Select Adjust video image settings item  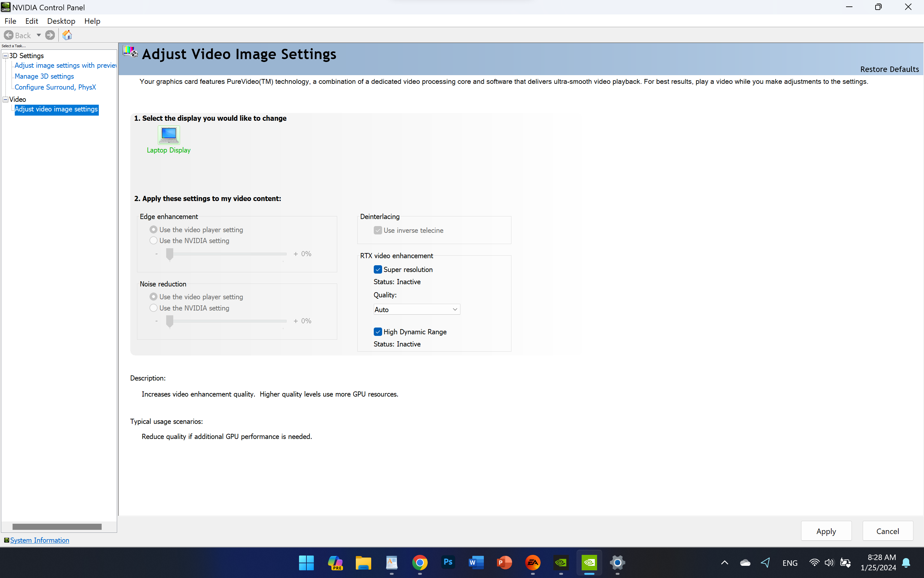pyautogui.click(x=56, y=109)
